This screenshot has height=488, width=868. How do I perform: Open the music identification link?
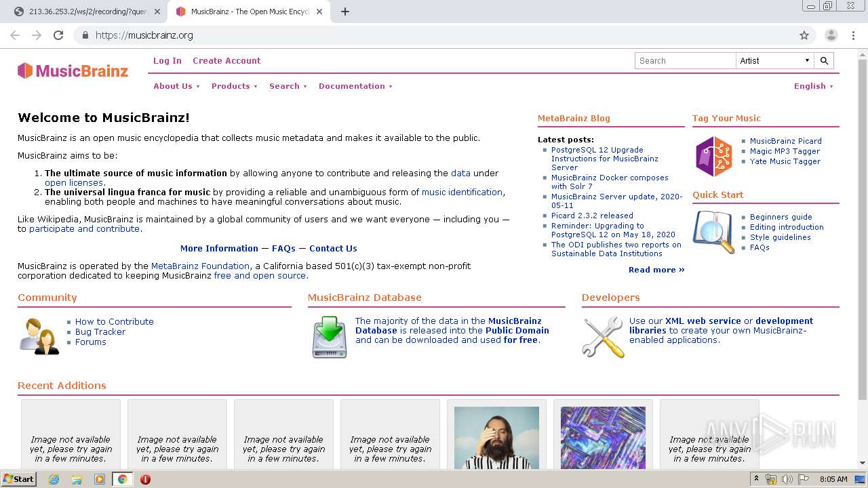462,192
